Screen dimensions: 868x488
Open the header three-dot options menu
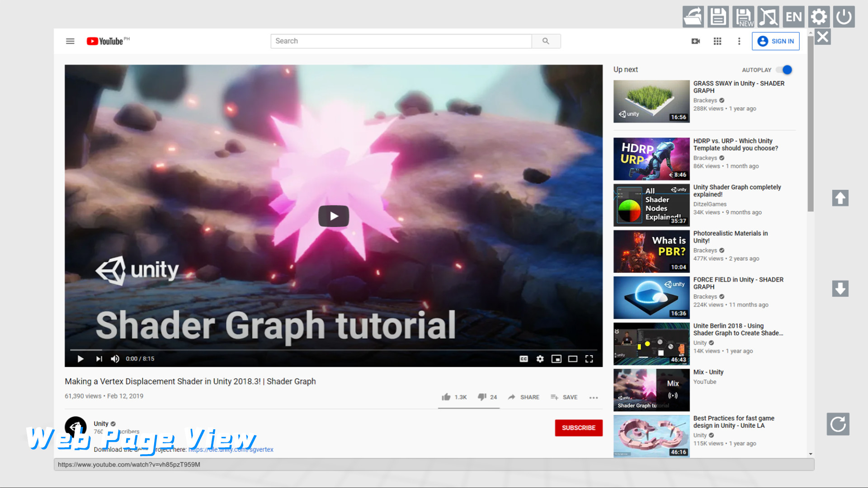tap(739, 41)
